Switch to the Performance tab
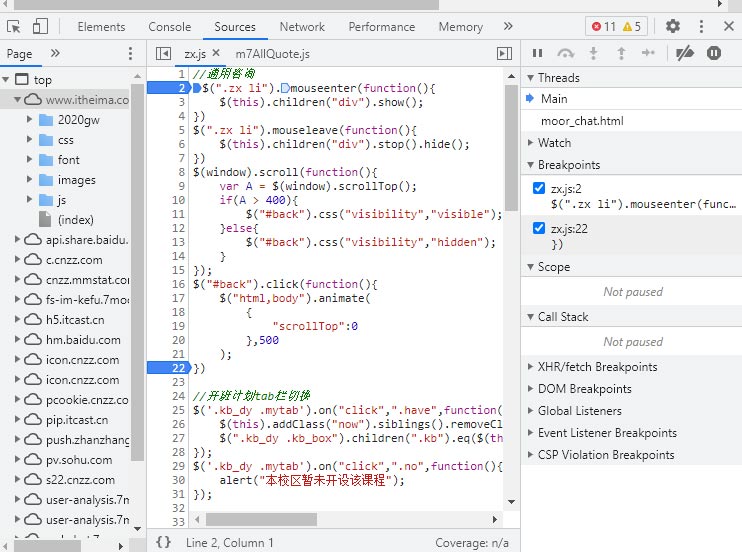742x552 pixels. [381, 27]
